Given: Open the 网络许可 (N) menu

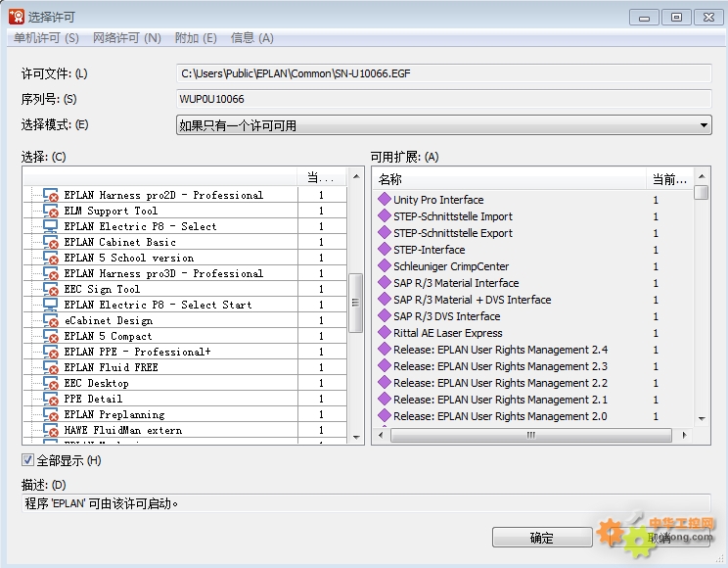Looking at the screenshot, I should pyautogui.click(x=127, y=38).
